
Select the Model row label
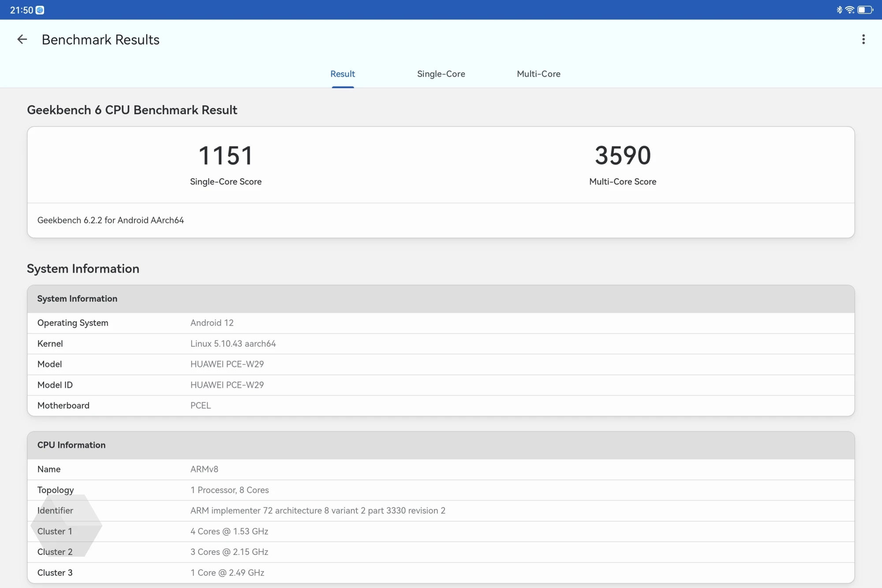49,364
